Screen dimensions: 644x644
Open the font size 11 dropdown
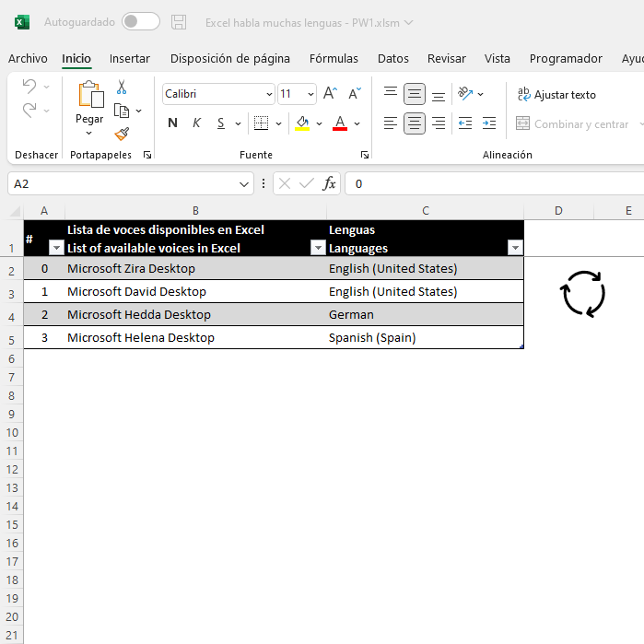pyautogui.click(x=310, y=95)
